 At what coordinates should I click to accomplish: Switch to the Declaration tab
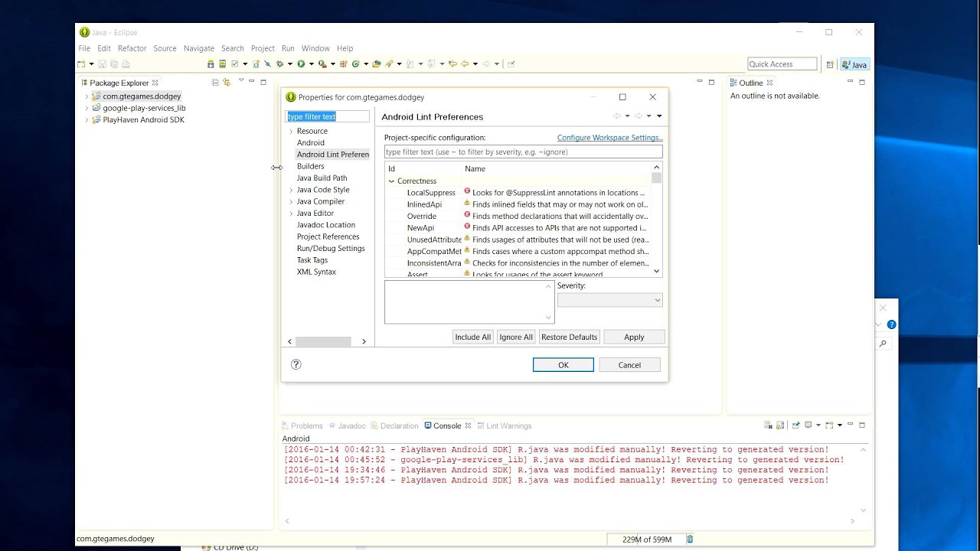pos(395,425)
